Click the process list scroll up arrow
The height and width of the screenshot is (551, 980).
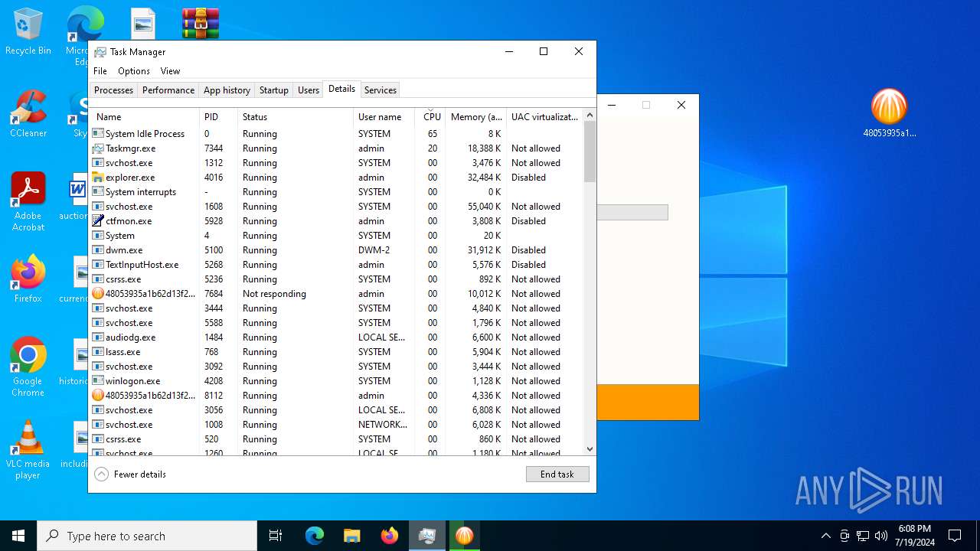(590, 116)
